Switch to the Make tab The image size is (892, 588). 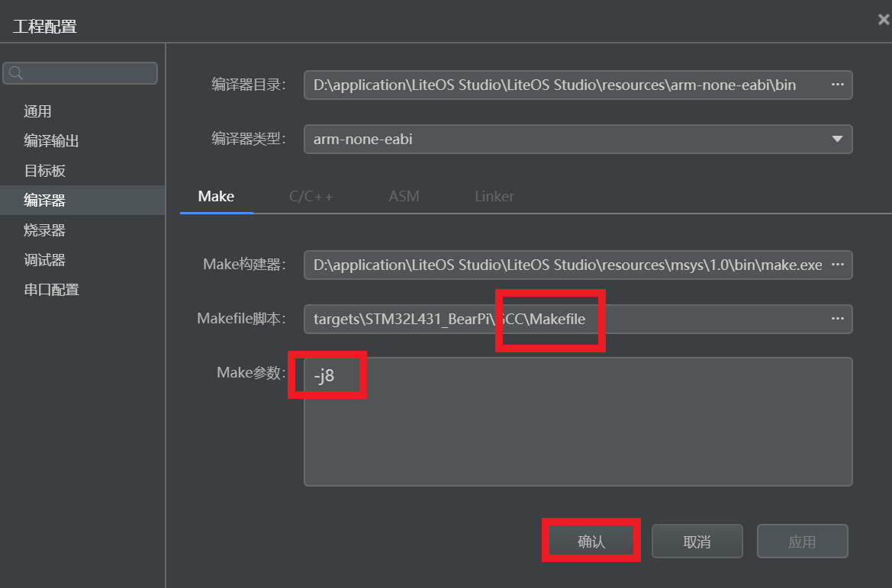216,197
